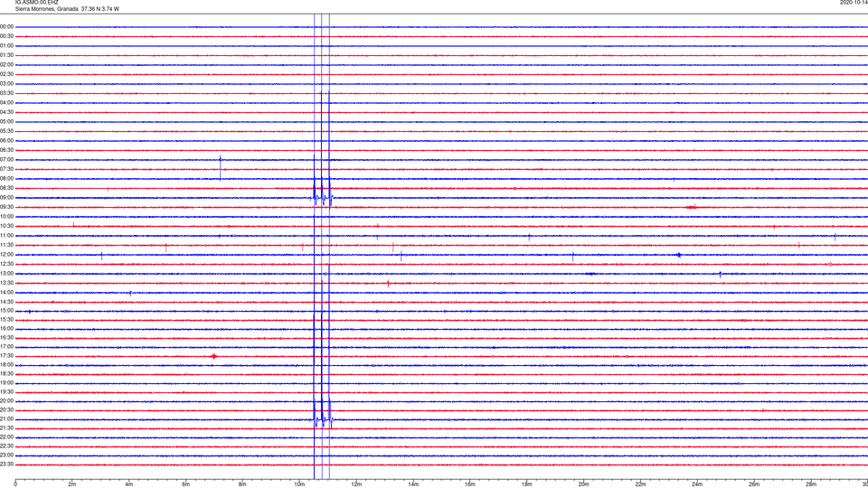Select the 15:30 trace time label
868x488 pixels.
click(x=6, y=320)
